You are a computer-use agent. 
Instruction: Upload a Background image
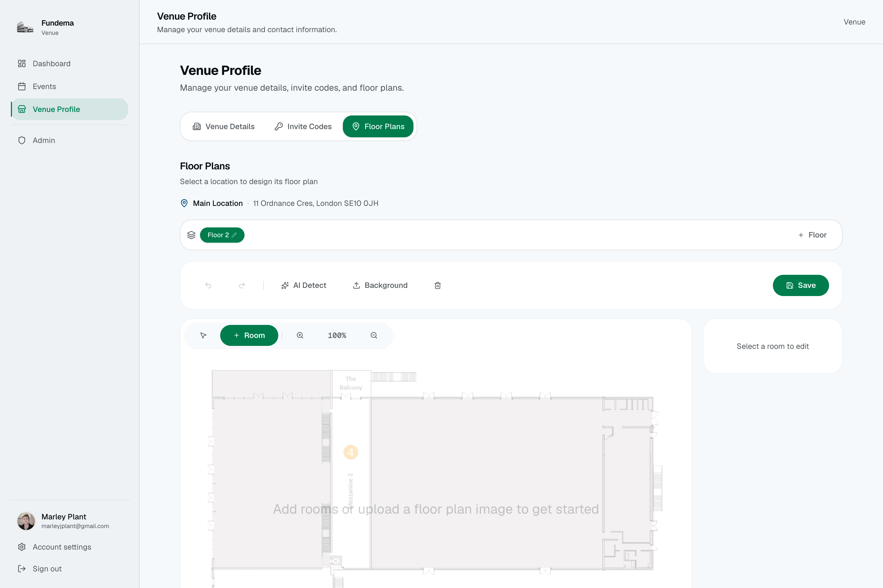pos(380,285)
